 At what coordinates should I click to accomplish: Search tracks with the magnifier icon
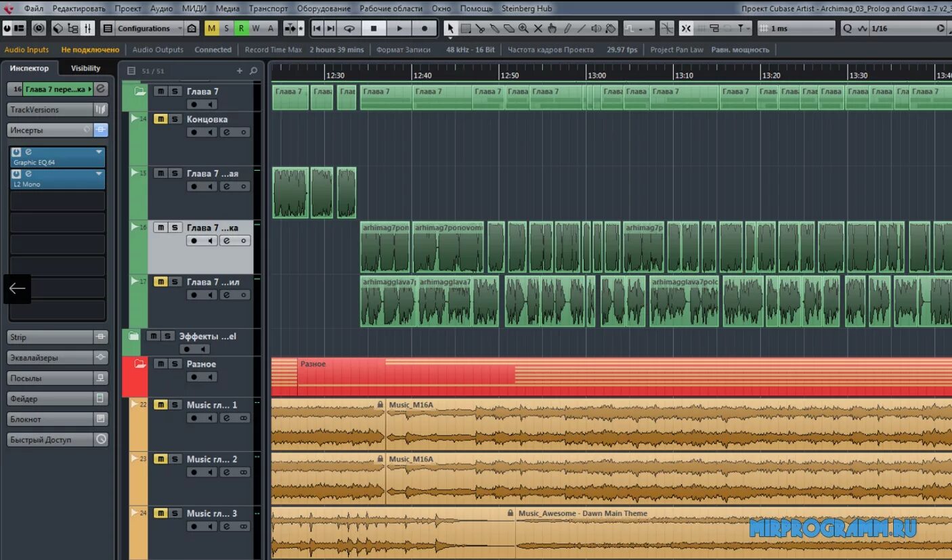(x=253, y=70)
